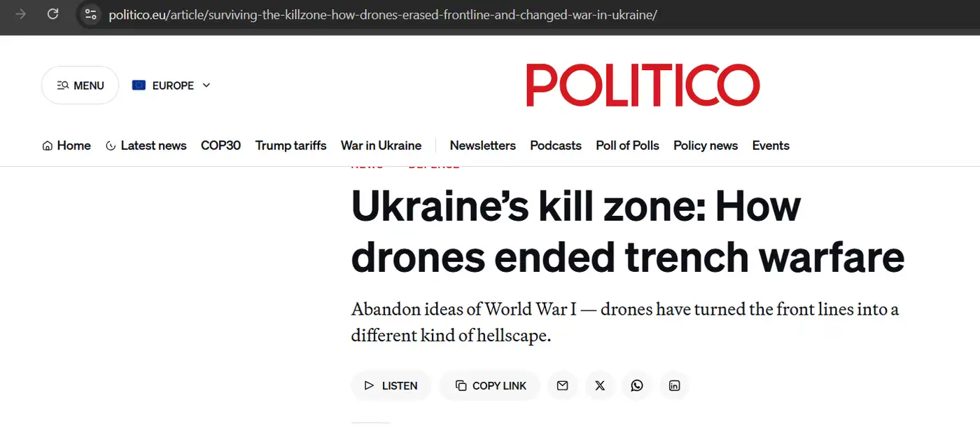
Task: Share the story on LinkedIn
Action: 674,385
